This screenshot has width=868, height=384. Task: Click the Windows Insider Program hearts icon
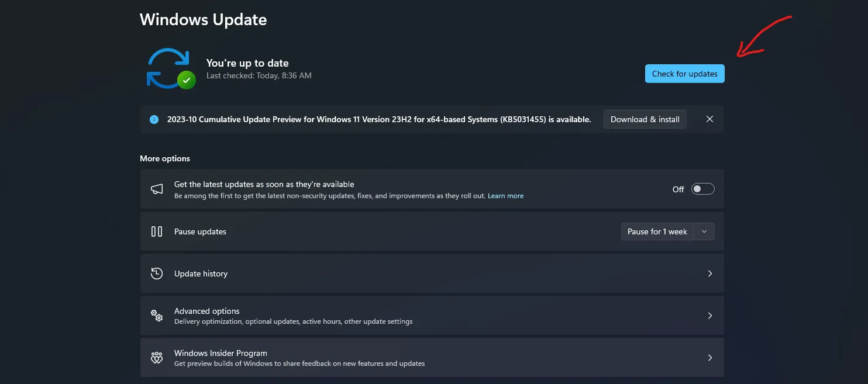click(157, 358)
